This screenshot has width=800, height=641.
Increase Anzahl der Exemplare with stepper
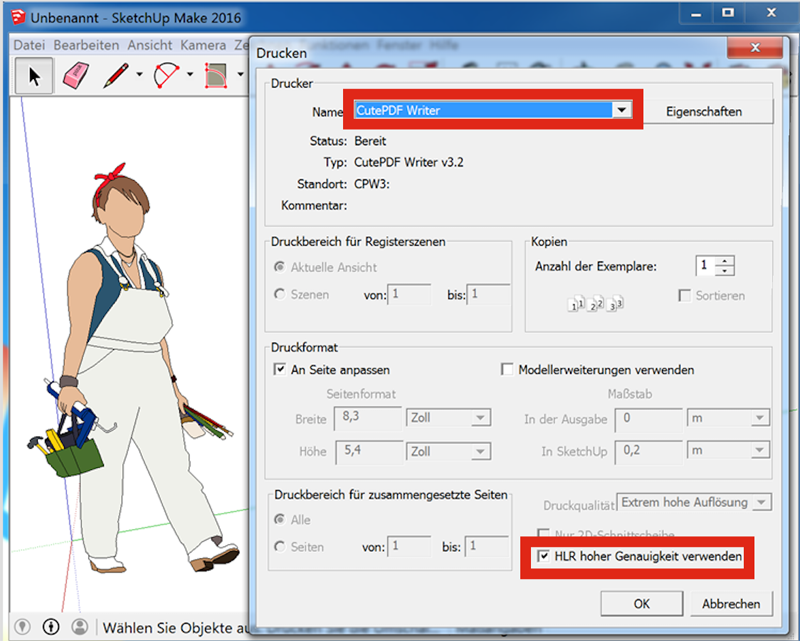[725, 261]
